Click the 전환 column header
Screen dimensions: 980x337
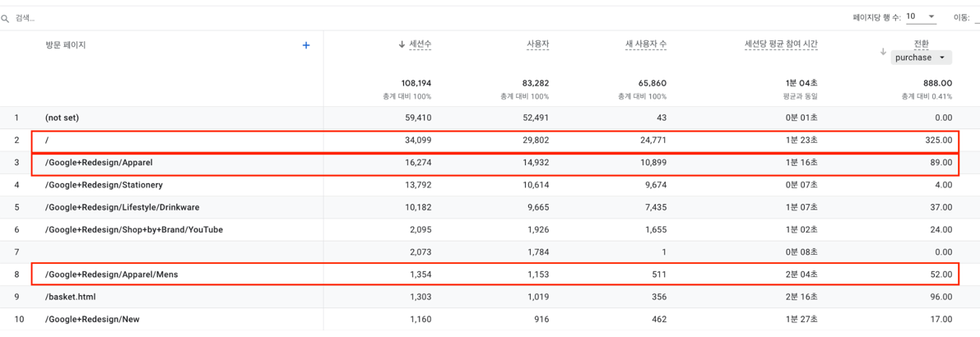point(921,44)
